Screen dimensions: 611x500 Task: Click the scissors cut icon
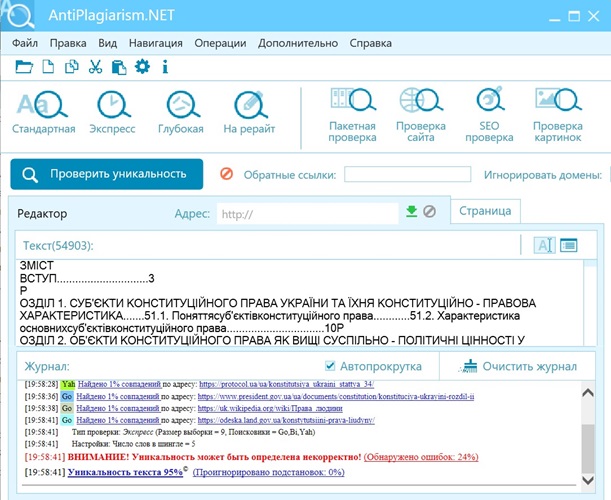point(95,67)
